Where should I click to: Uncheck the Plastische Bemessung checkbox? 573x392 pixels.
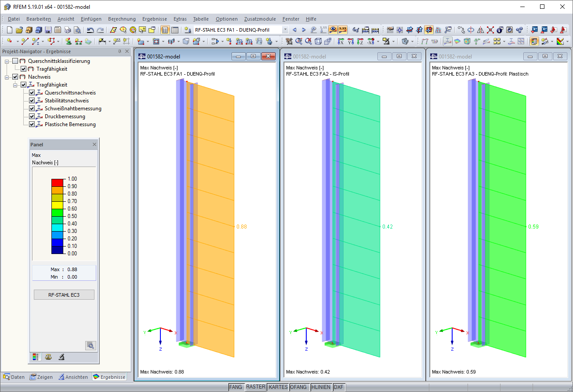coord(32,124)
